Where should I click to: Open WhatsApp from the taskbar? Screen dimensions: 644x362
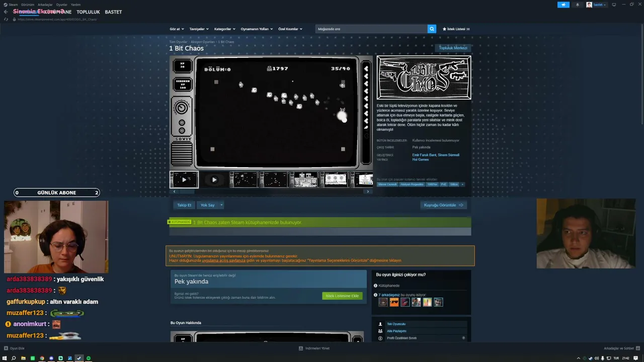(33, 358)
